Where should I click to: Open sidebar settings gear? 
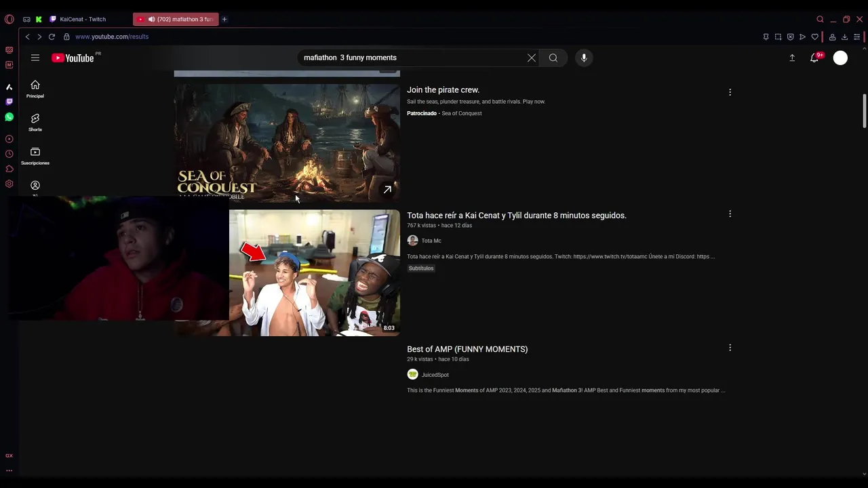tap(9, 184)
